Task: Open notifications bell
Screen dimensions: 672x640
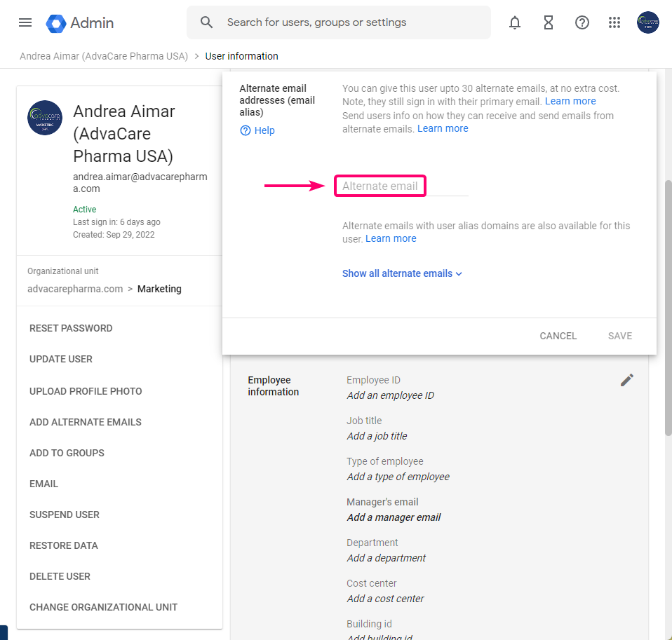Action: pos(515,22)
